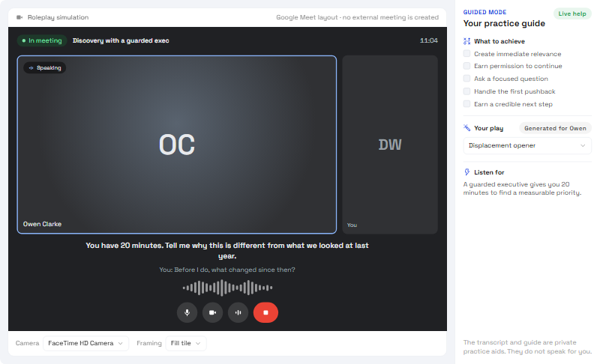
Task: Check Ask a focused question
Action: [466, 79]
